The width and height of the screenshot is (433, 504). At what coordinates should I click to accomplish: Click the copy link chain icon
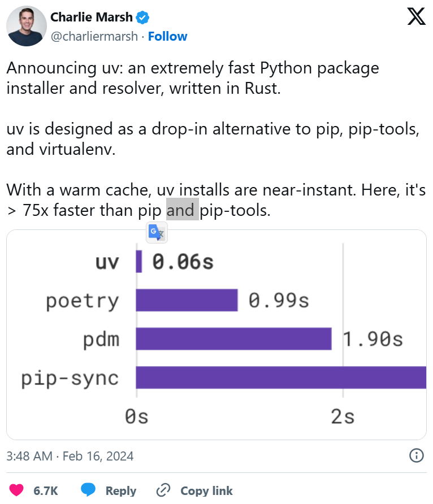coord(163,490)
